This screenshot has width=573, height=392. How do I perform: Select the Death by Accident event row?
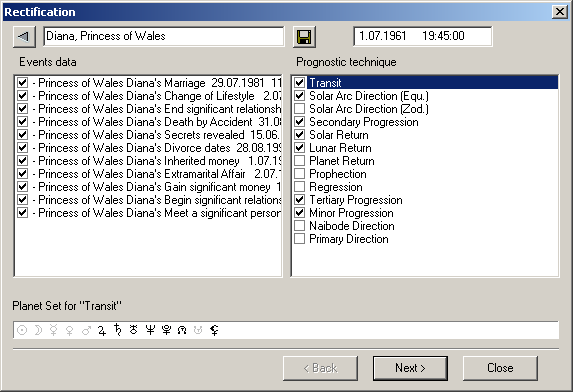(149, 122)
